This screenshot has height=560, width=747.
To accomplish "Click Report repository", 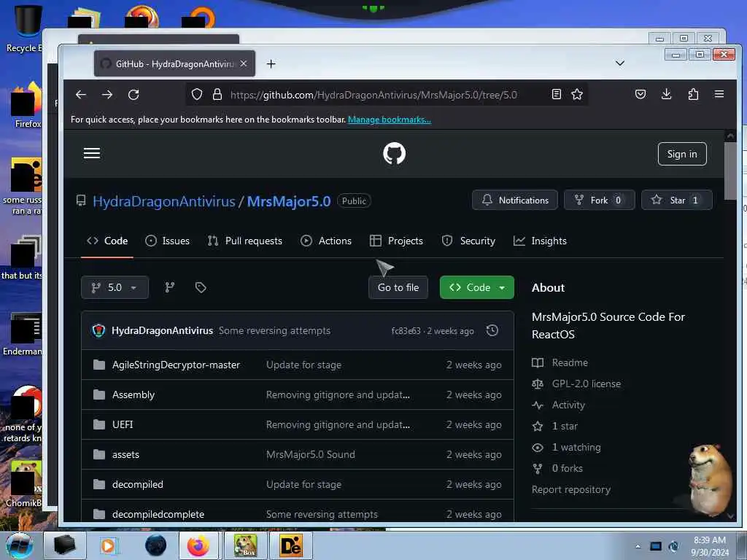I will pyautogui.click(x=570, y=489).
